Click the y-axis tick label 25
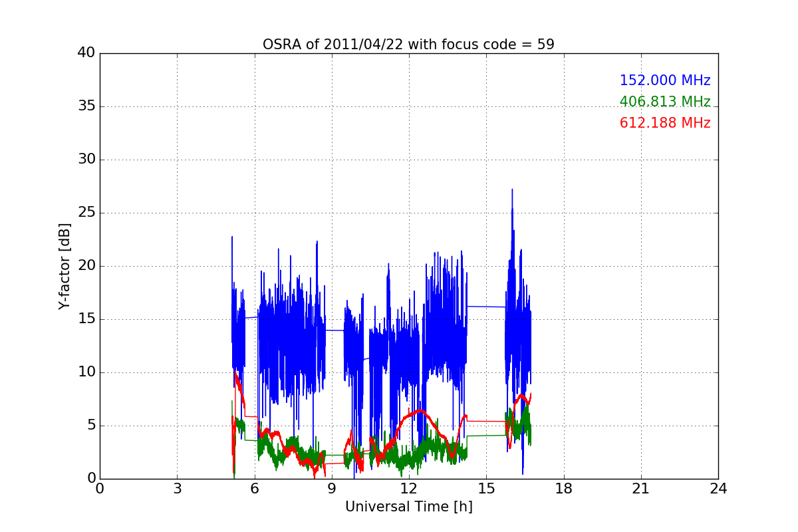 (x=86, y=213)
